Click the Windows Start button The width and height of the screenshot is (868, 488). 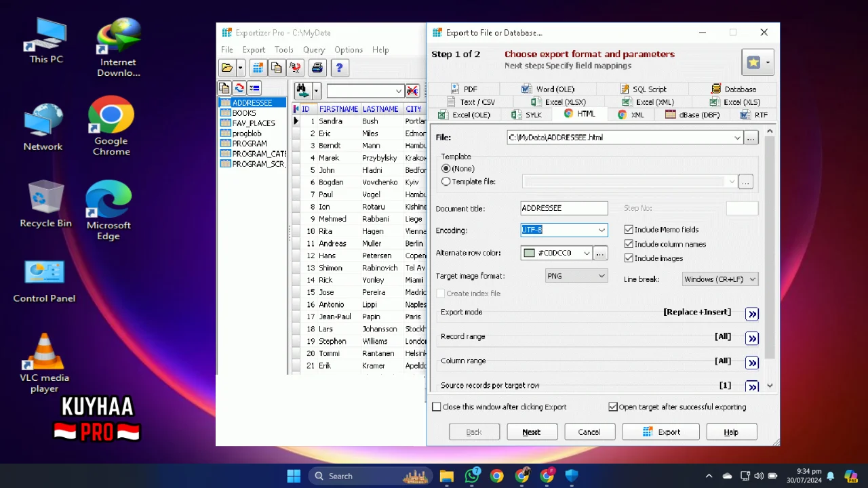point(294,476)
